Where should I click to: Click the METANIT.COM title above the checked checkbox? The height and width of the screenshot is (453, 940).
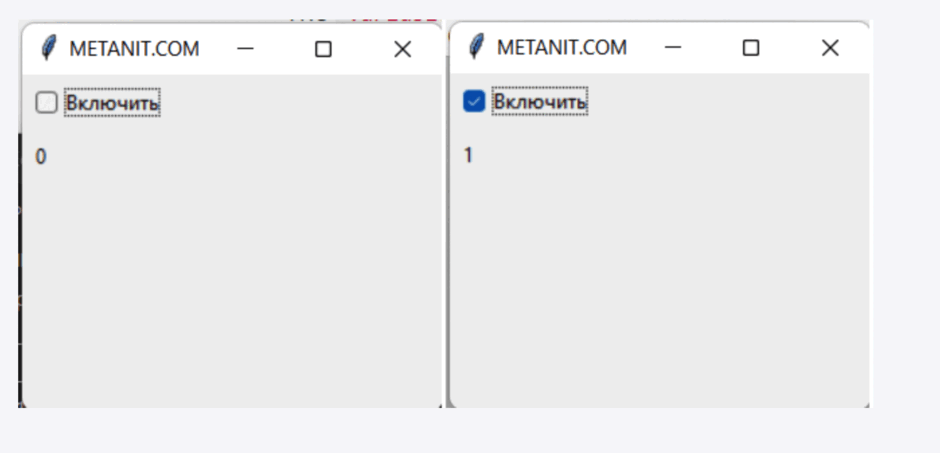[562, 48]
